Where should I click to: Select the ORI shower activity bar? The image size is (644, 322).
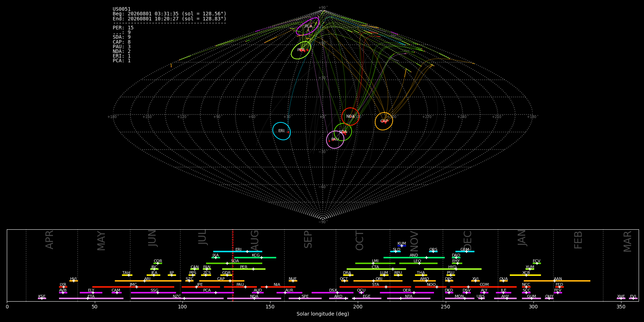tap(378, 281)
